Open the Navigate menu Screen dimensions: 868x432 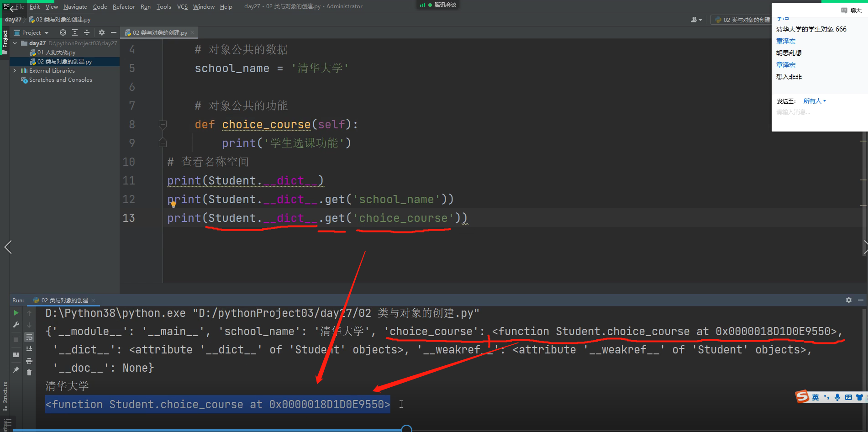[75, 6]
